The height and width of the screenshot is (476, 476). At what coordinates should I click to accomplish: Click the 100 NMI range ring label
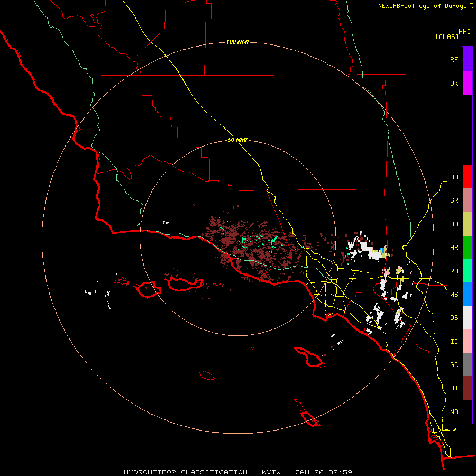(237, 42)
